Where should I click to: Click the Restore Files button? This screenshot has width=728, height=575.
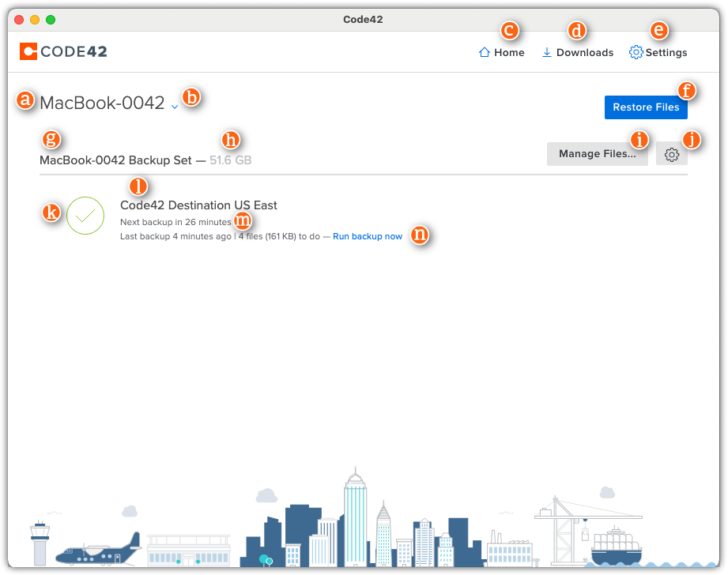[x=646, y=107]
